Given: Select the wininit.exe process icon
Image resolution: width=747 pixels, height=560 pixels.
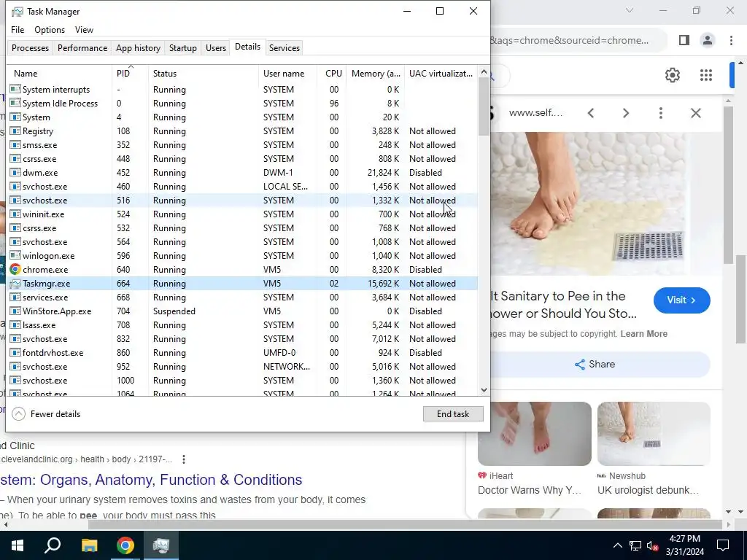Looking at the screenshot, I should [15, 214].
